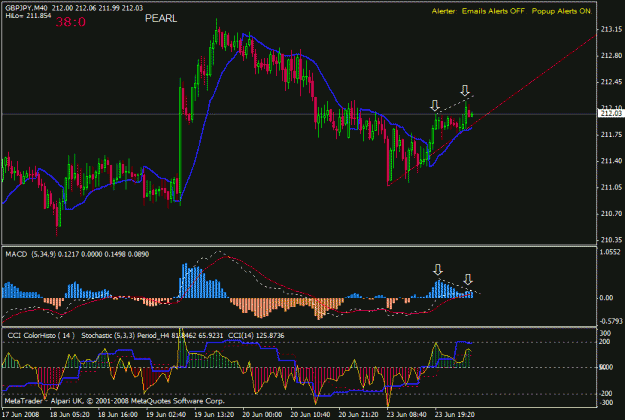Viewport: 625px width, 420px height.
Task: Click the 210.70 price axis label
Action: tap(611, 214)
